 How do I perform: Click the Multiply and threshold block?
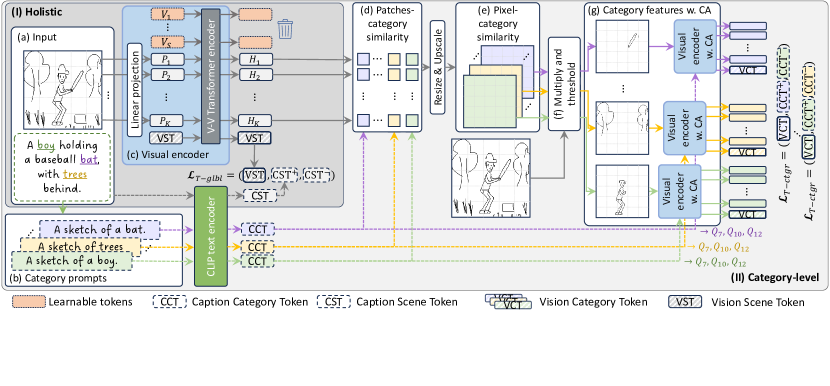click(566, 84)
